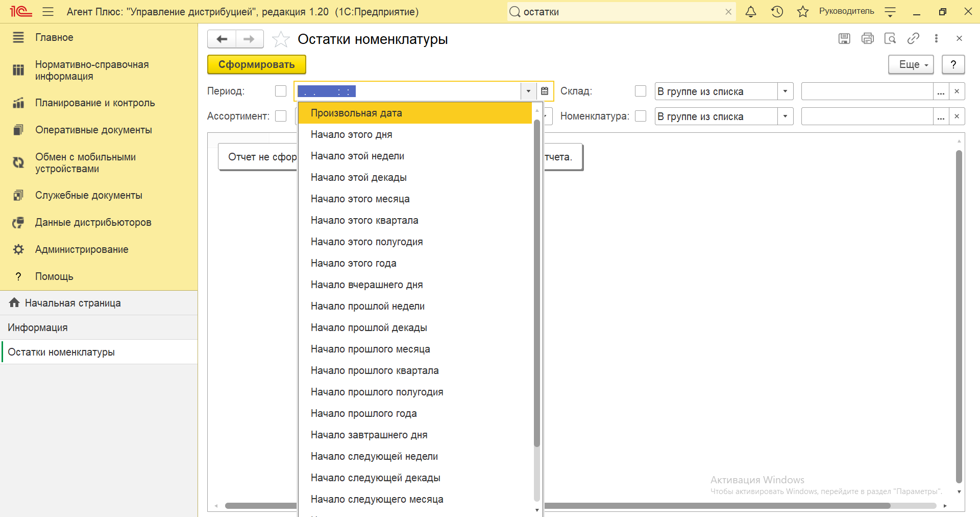
Task: Open Руководитель user menu
Action: click(x=846, y=11)
